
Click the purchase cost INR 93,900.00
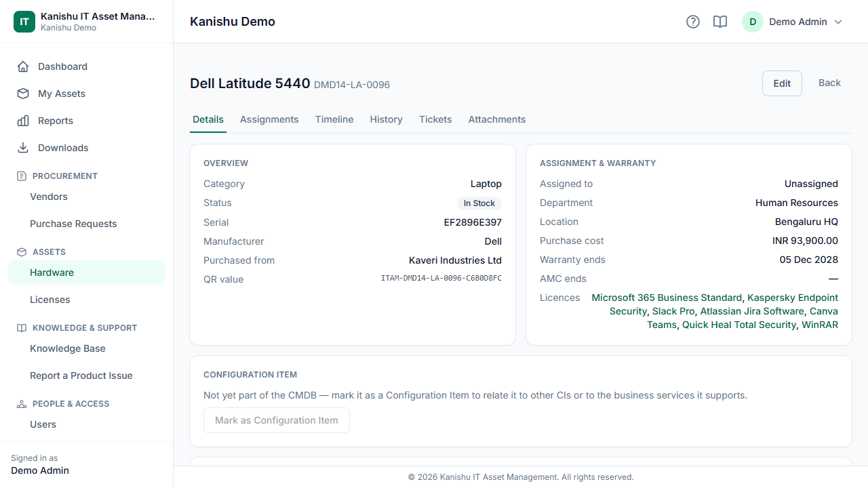[805, 241]
